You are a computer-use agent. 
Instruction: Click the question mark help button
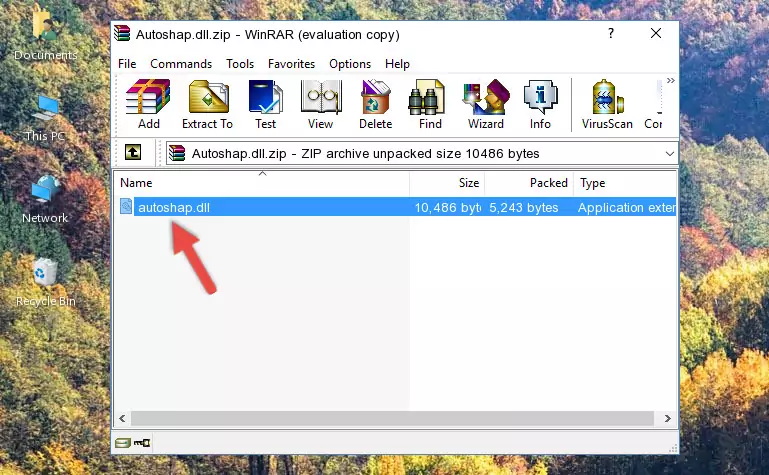(611, 33)
